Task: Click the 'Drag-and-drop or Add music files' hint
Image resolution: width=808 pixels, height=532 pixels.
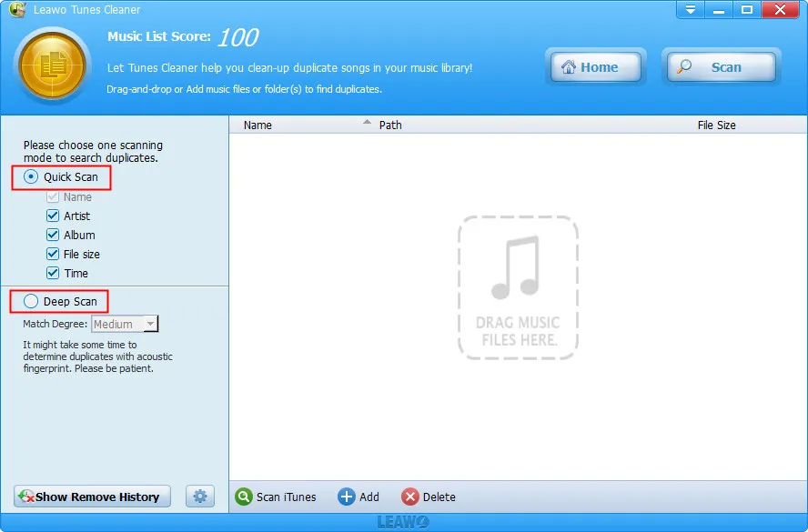Action: [x=244, y=89]
